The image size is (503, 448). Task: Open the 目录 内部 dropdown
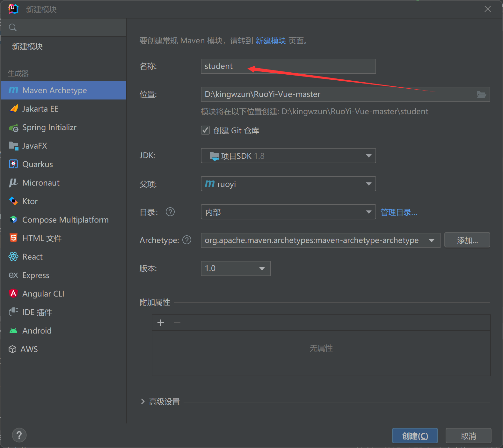pos(288,212)
